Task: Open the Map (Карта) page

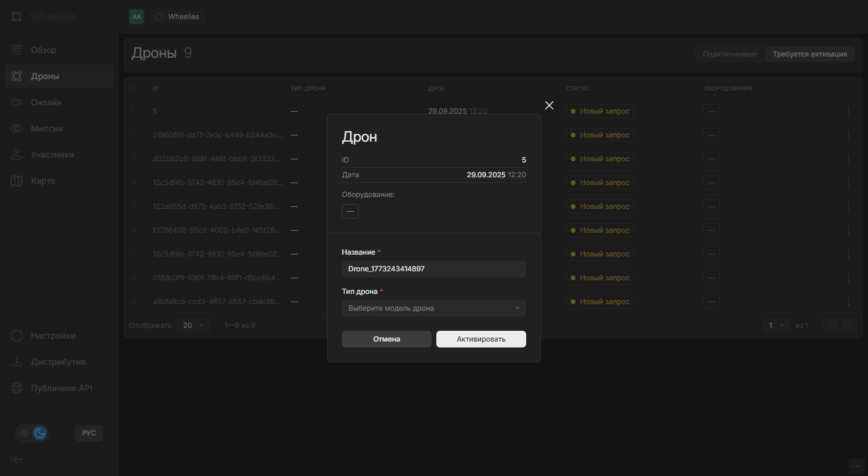Action: coord(43,181)
